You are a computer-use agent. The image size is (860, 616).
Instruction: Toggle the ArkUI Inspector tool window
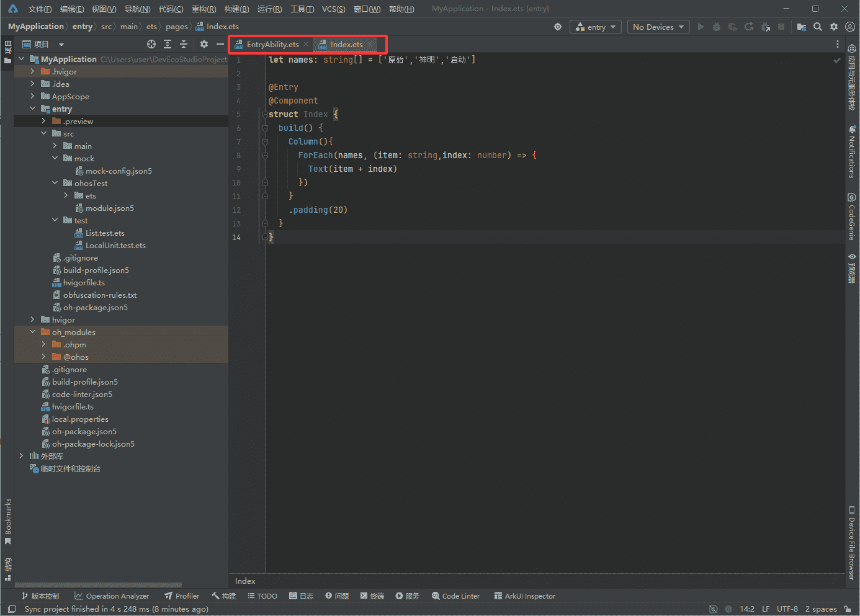(524, 596)
